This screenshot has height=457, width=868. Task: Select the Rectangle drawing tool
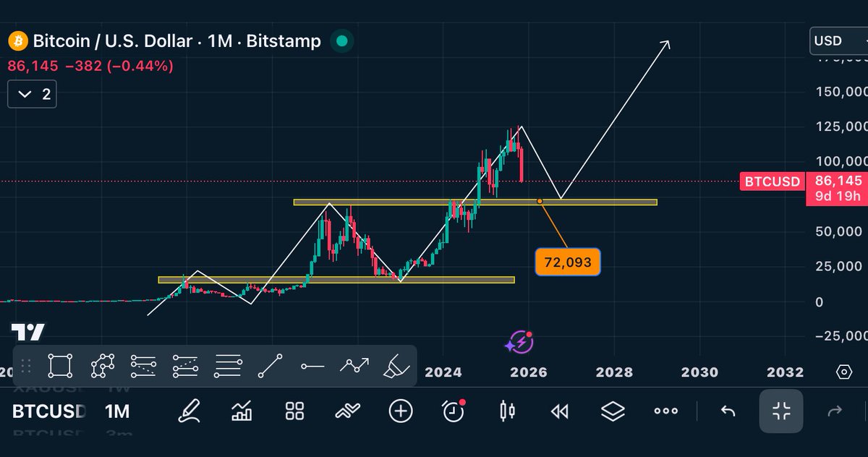60,365
